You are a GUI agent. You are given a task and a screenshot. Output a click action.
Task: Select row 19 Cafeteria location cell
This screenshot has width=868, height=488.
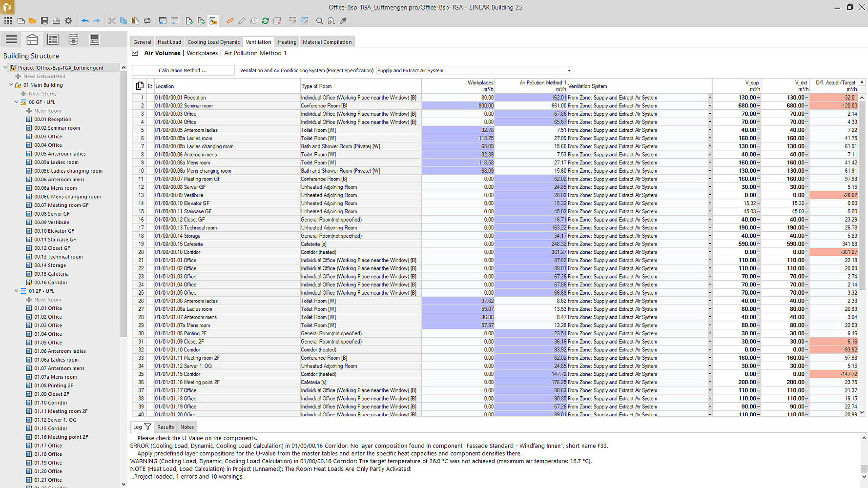(x=227, y=244)
